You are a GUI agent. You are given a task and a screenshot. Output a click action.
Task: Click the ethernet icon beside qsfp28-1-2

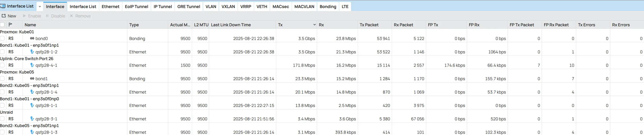coord(32,52)
